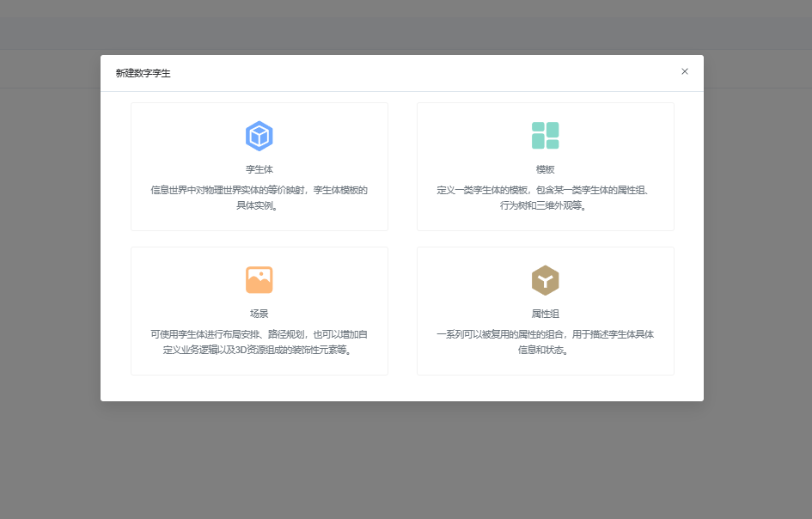Click description starting 可使用孪生体进行布局
Screen dimensions: 812x519
tap(259, 342)
